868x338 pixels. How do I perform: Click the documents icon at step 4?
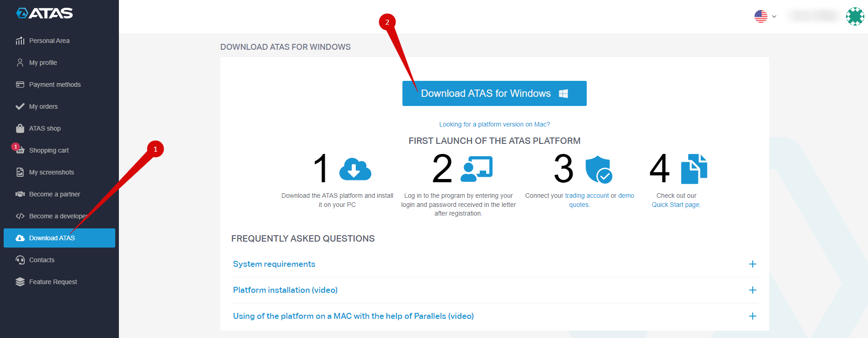pos(694,169)
